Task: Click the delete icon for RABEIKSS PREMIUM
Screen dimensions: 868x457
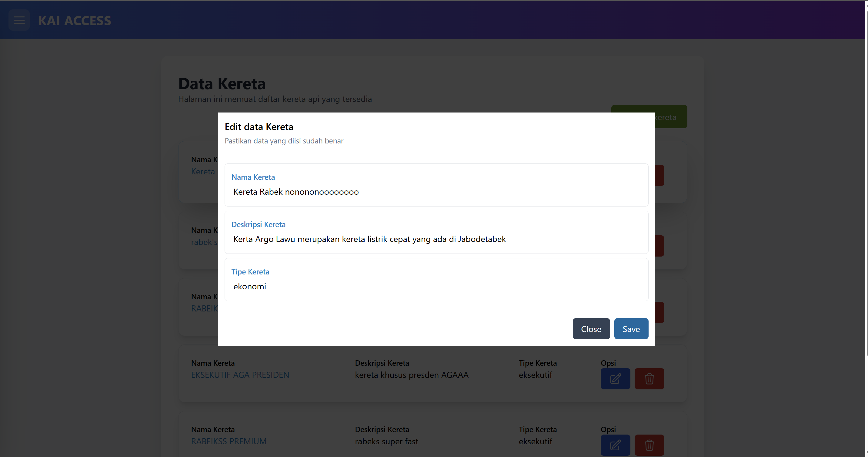Action: coord(649,445)
